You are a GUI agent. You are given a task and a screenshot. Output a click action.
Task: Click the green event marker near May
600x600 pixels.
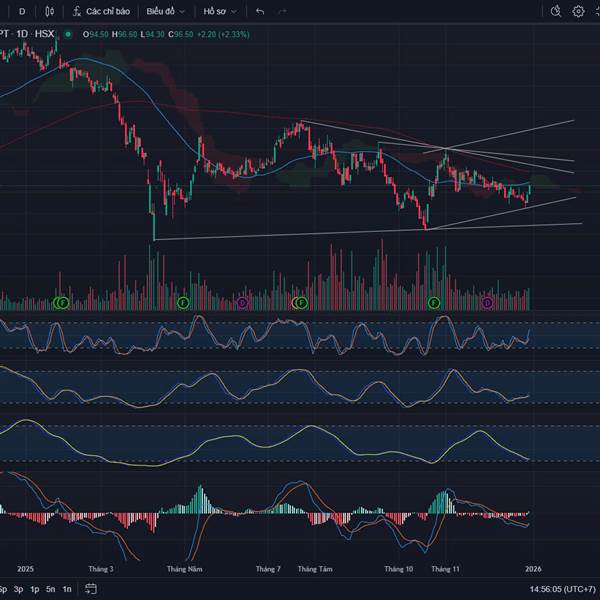click(183, 303)
